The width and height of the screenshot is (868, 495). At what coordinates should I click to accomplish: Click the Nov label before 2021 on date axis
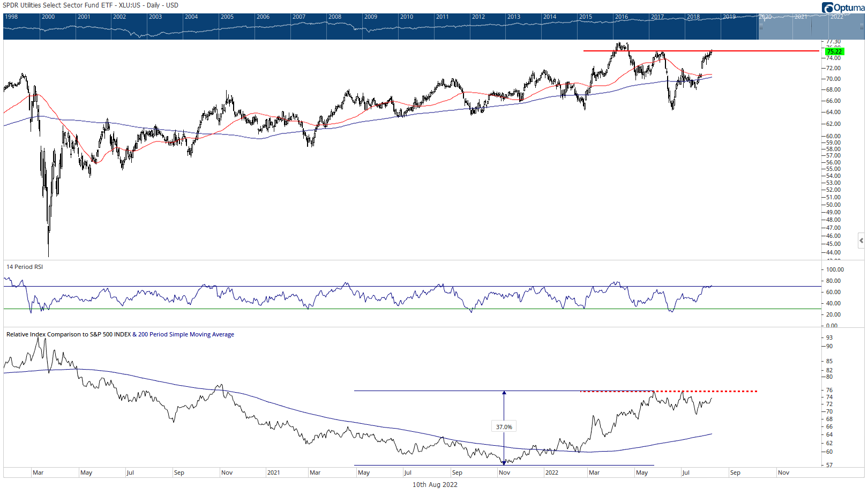[227, 472]
